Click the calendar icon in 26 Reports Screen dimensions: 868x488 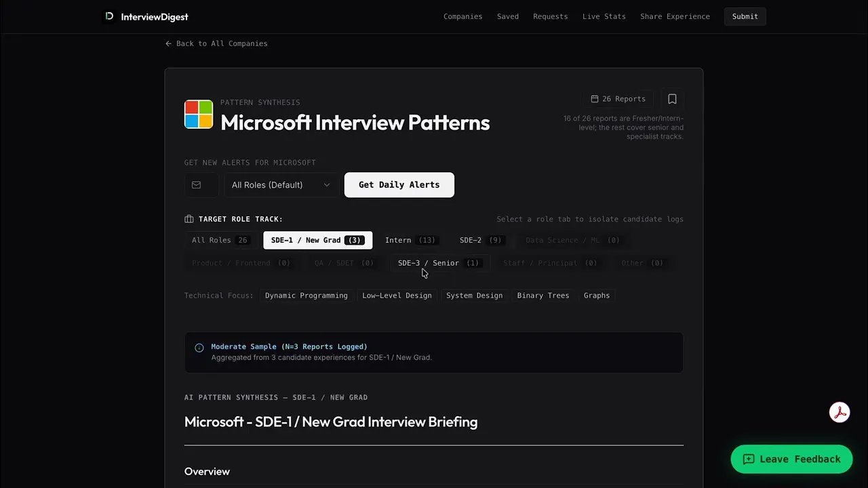click(x=595, y=99)
